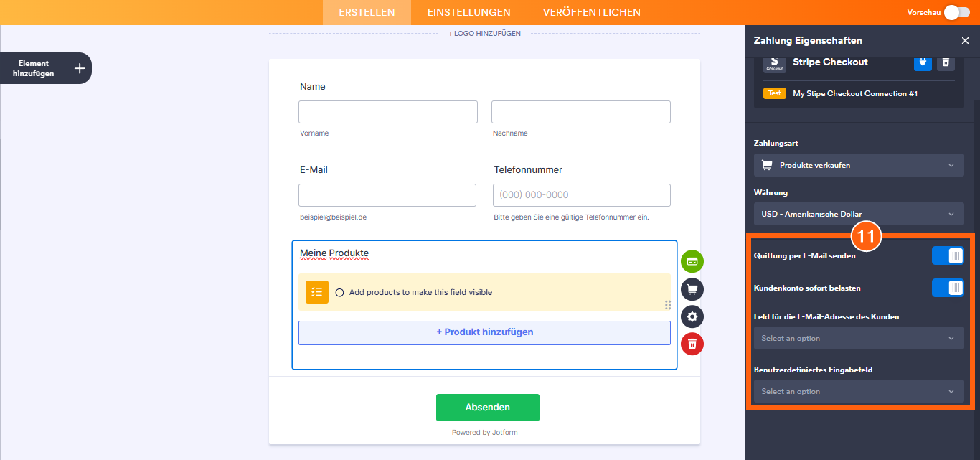Enable the Vorschau switch
This screenshot has width=980, height=460.
click(x=956, y=12)
